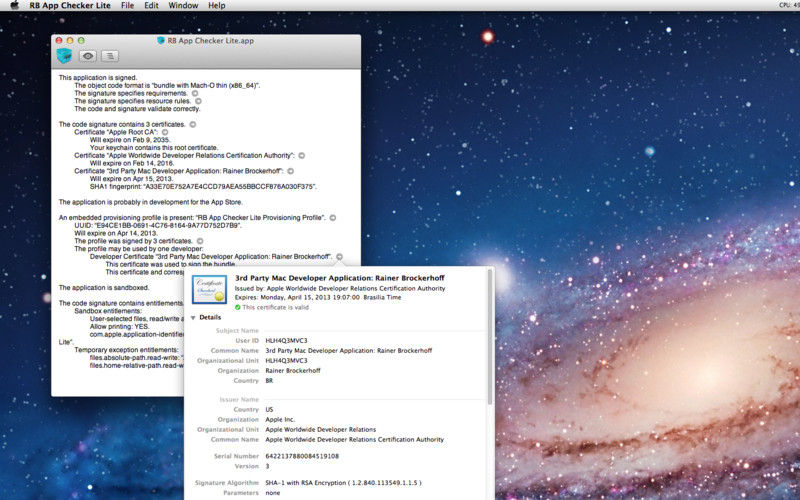Click the popover title '3rd Party Mac Developer Application'
The image size is (800, 500).
tap(340, 278)
